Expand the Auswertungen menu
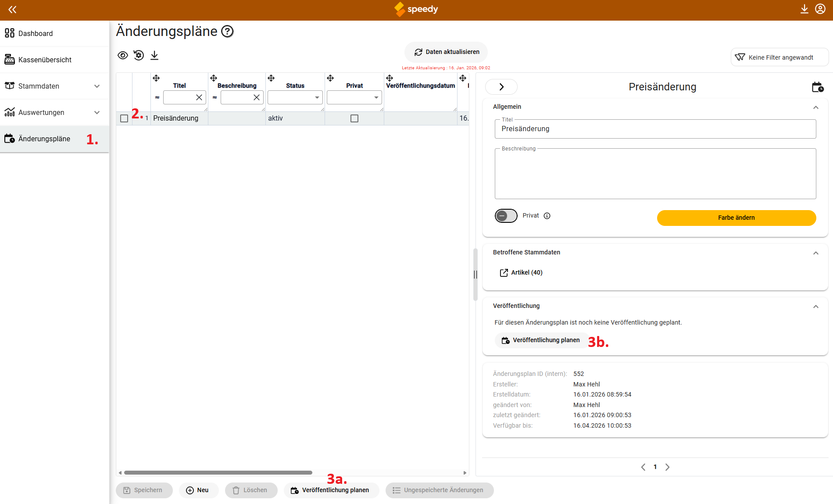This screenshot has width=833, height=504. [x=54, y=112]
